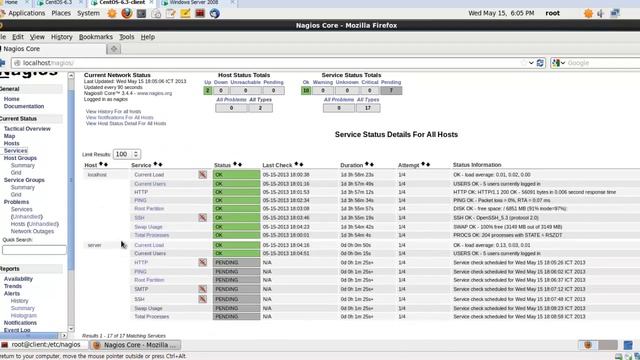Viewport: 640px width, 360px height.
Task: Open the Edit menu in Firefox
Action: [18, 37]
